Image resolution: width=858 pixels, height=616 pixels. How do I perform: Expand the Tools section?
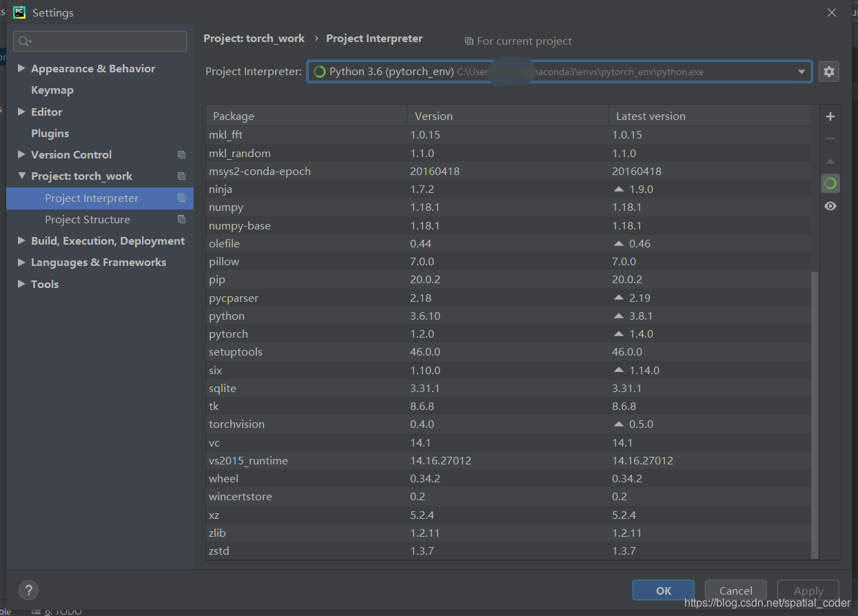pyautogui.click(x=21, y=284)
